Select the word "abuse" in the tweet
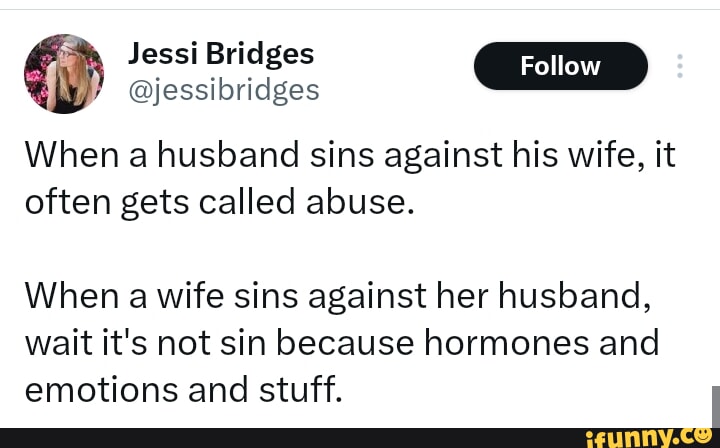The width and height of the screenshot is (720, 448). [x=358, y=203]
